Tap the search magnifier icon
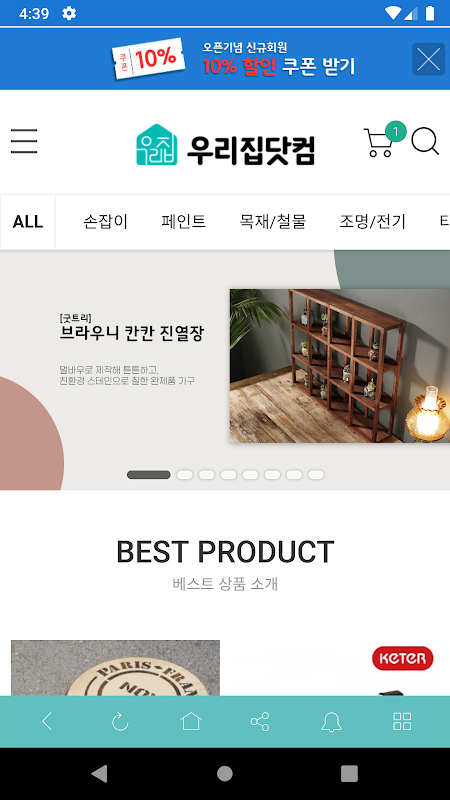Image resolution: width=450 pixels, height=800 pixels. (x=425, y=141)
